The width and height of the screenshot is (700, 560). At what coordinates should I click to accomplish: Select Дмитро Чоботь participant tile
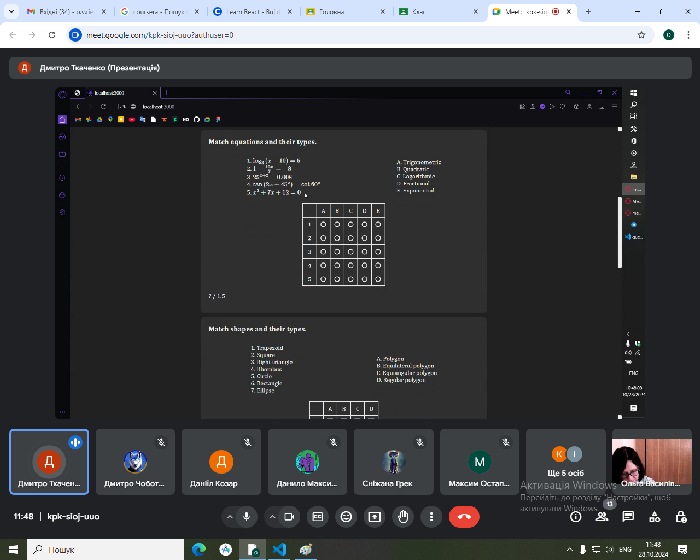[135, 462]
